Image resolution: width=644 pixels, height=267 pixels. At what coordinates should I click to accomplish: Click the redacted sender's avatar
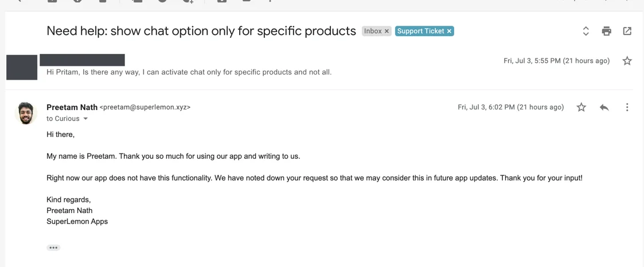click(x=22, y=67)
